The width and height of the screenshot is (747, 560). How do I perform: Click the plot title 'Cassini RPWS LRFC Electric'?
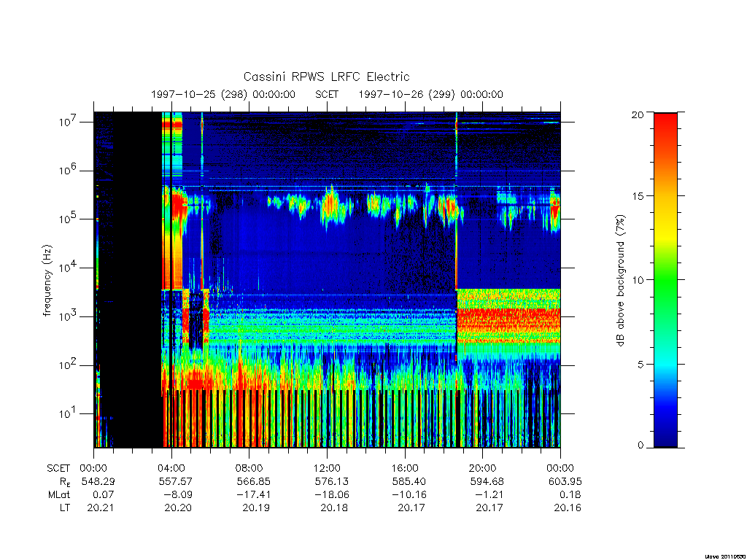326,77
